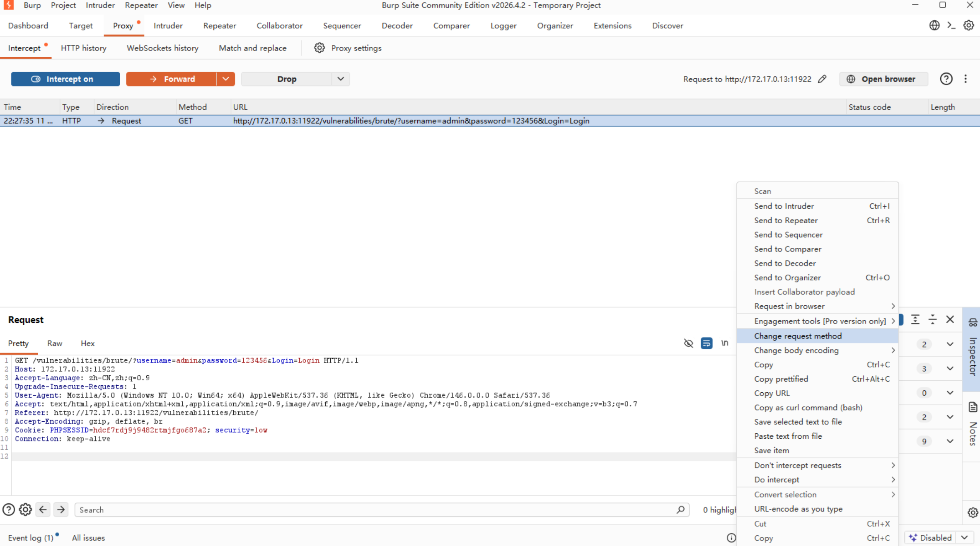
Task: Open the terminal prompt icon in the top bar
Action: pyautogui.click(x=951, y=25)
